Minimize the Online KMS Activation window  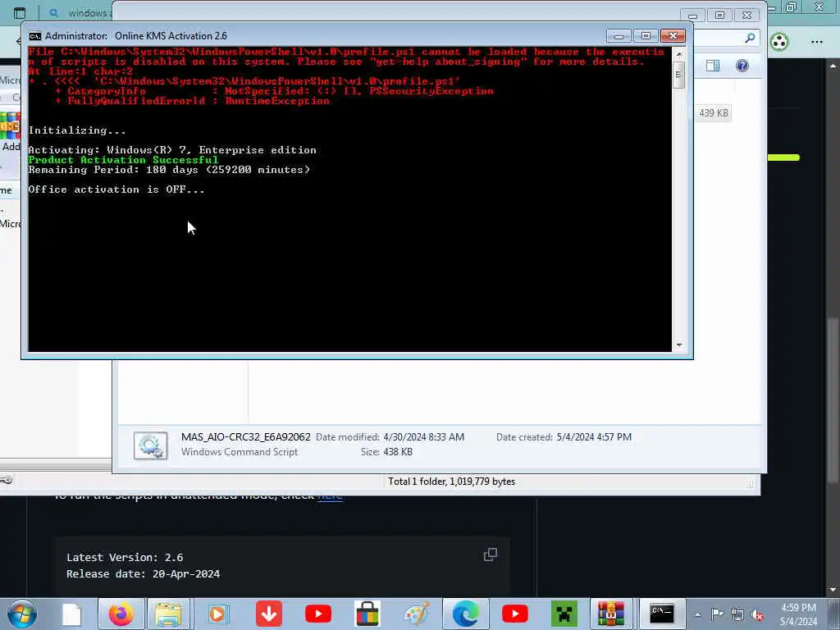(619, 36)
